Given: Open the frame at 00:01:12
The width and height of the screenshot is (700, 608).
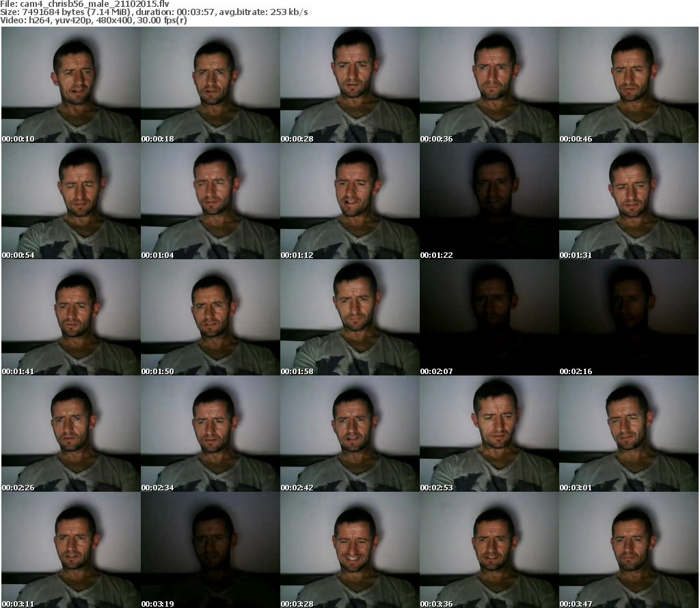Looking at the screenshot, I should point(349,201).
